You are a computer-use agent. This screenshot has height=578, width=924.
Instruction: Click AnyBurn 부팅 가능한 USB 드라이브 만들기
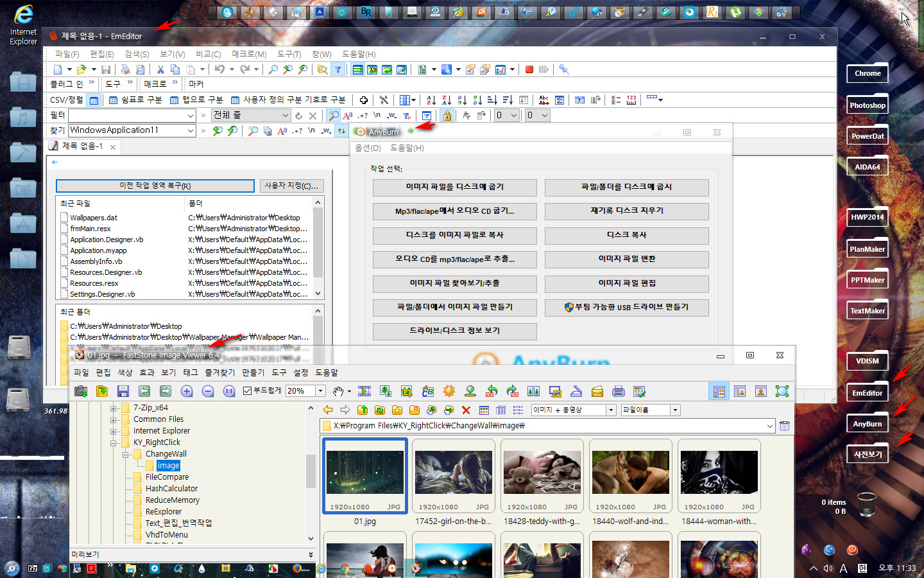click(x=627, y=307)
